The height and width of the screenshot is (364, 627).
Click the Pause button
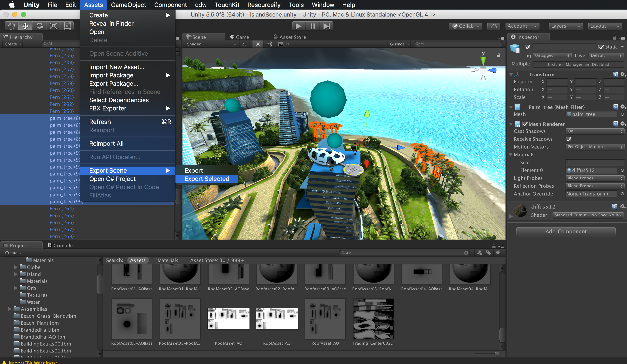pyautogui.click(x=313, y=26)
